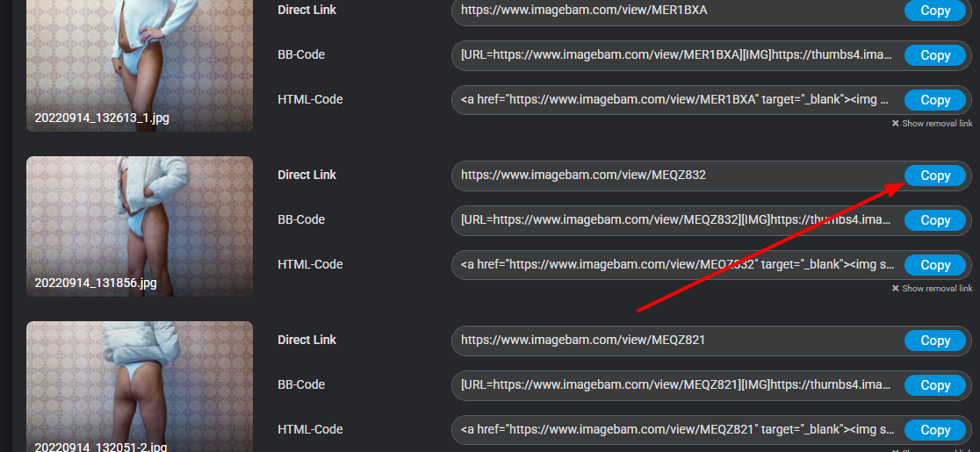The height and width of the screenshot is (452, 980).
Task: Click the 'BB-Code' label beside MEQZ832
Action: 301,219
